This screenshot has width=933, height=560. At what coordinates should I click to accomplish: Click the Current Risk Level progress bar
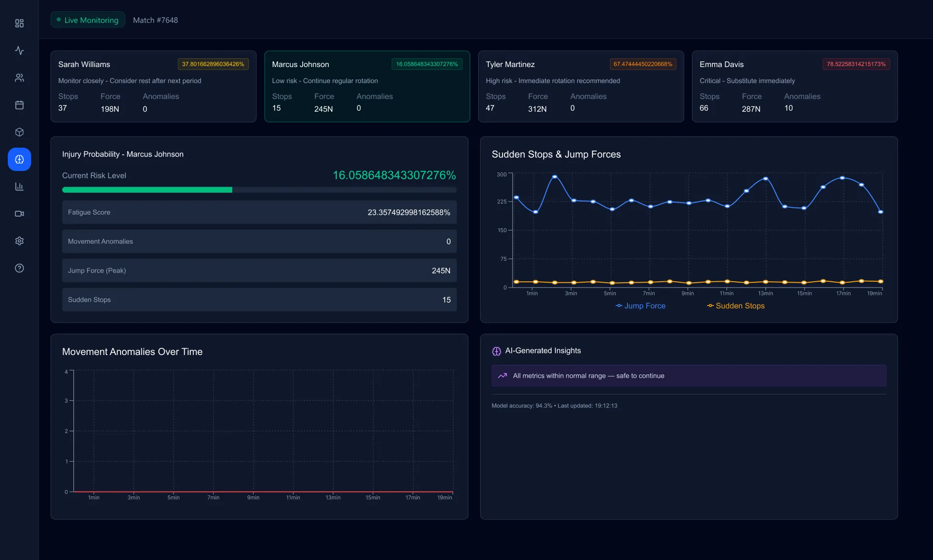pyautogui.click(x=259, y=190)
